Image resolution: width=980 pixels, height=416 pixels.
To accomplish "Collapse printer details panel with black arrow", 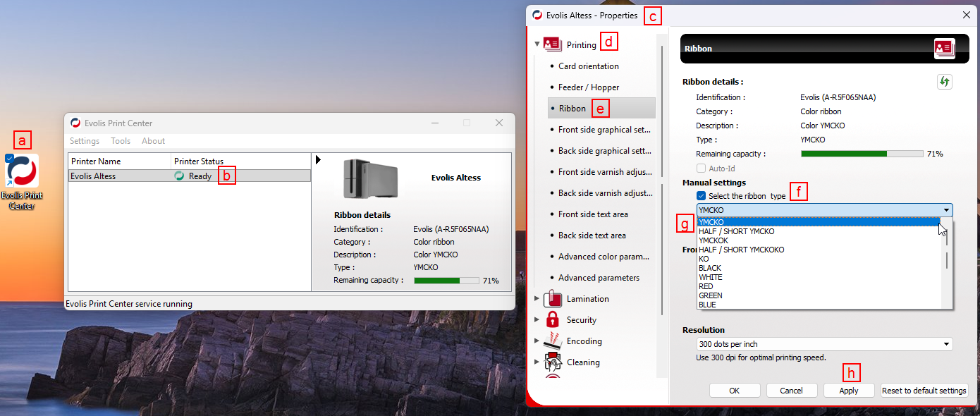I will coord(318,160).
